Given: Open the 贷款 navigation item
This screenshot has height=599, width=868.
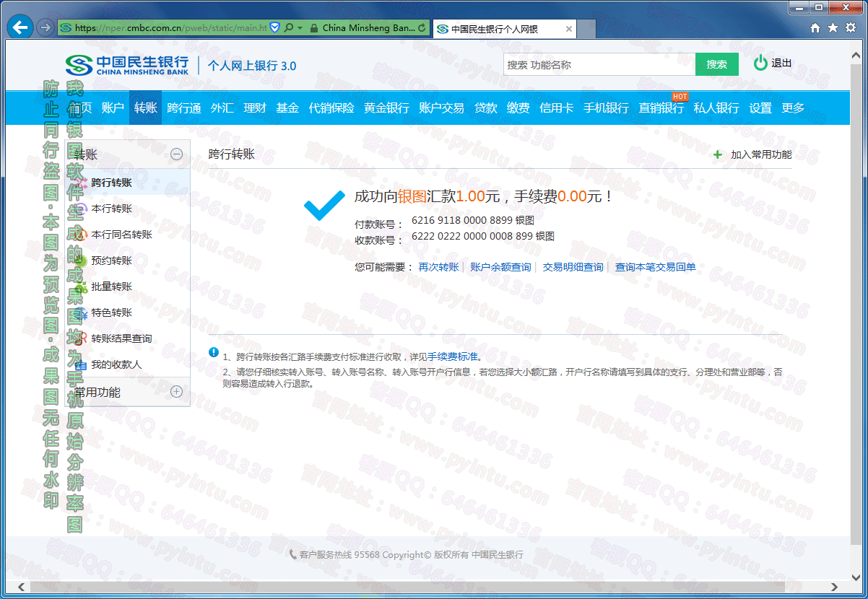Looking at the screenshot, I should [486, 108].
